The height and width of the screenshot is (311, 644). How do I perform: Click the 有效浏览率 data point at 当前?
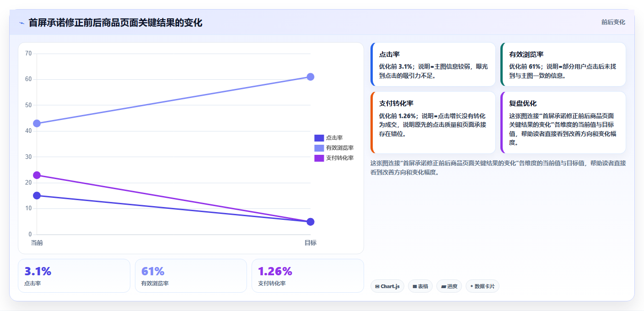click(x=37, y=123)
